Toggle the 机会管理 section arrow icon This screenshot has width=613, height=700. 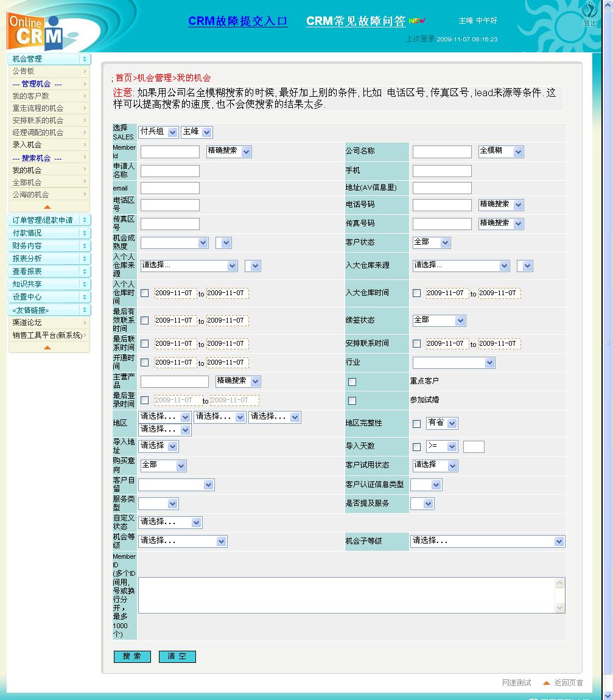(x=85, y=59)
